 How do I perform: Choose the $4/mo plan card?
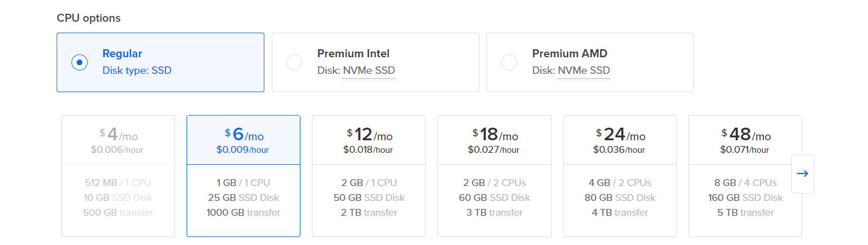click(118, 175)
